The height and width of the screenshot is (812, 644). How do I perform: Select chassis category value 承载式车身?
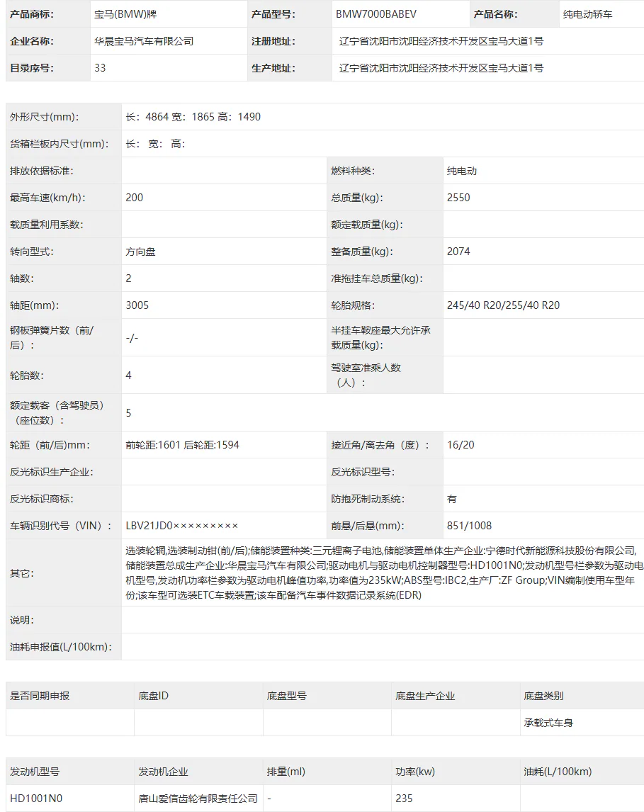point(548,723)
